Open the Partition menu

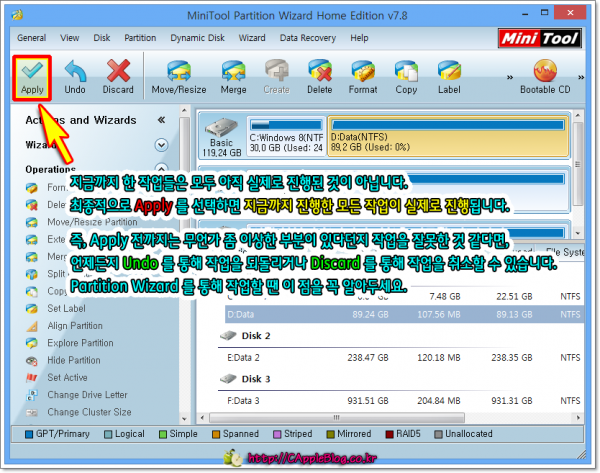140,38
